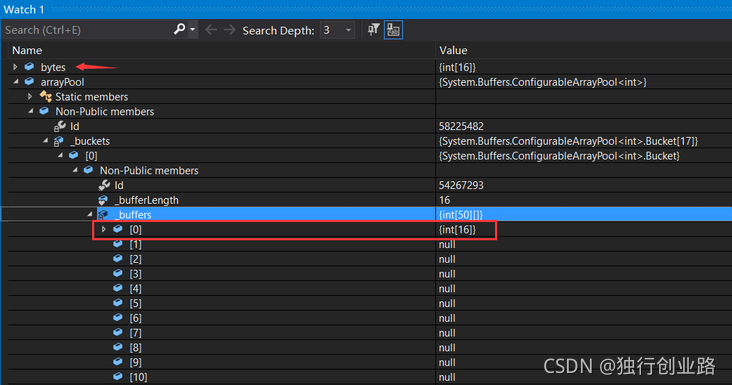The width and height of the screenshot is (732, 385).
Task: Click cube icon of element [7]
Action: [x=118, y=332]
